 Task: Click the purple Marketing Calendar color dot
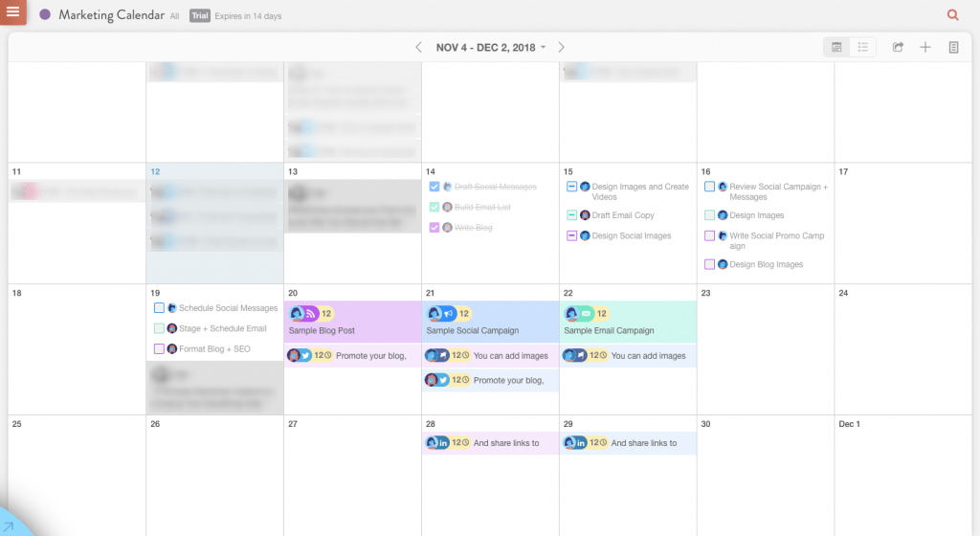pos(45,14)
